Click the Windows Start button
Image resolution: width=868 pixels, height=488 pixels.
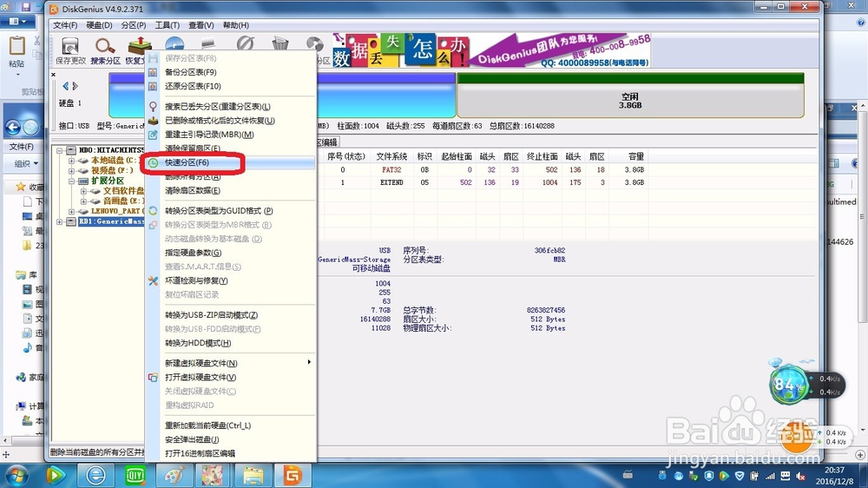(x=16, y=476)
